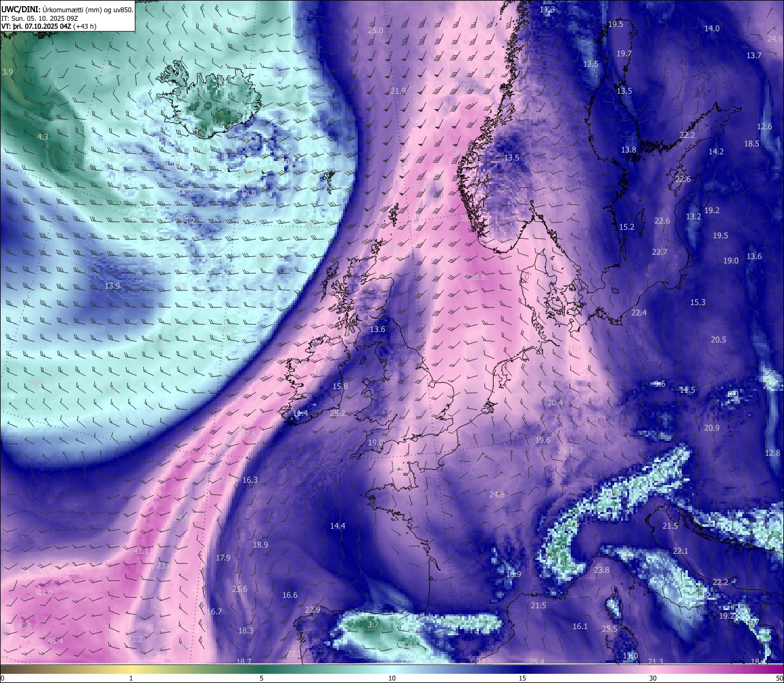Click the map value "4.3"
The width and height of the screenshot is (784, 683).
point(42,137)
